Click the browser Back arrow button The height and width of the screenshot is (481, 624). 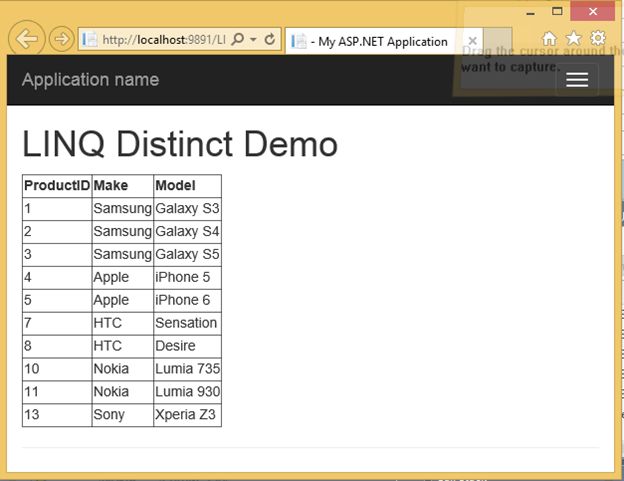click(27, 39)
